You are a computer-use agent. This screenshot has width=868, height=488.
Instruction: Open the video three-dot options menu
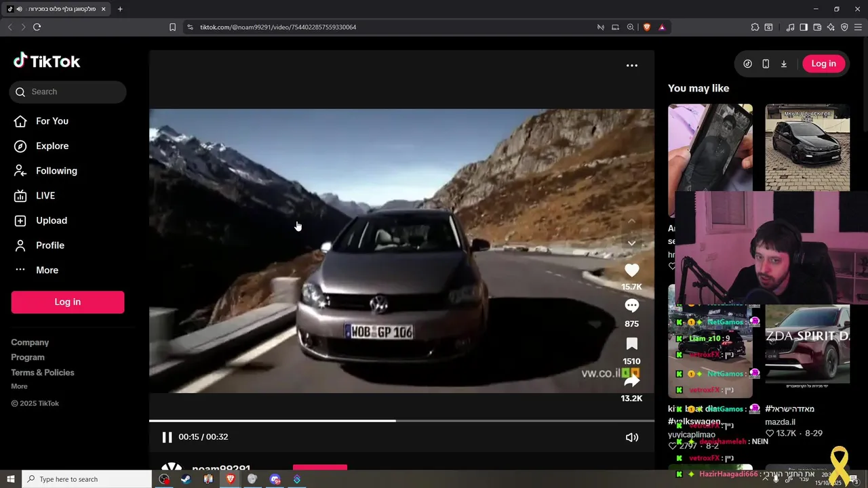[632, 65]
